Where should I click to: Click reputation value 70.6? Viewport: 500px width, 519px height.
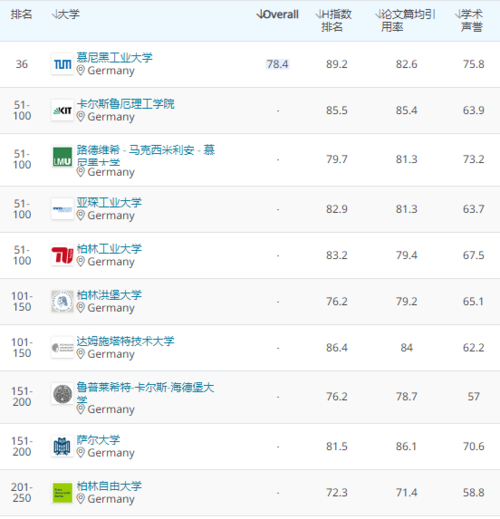[x=473, y=446]
